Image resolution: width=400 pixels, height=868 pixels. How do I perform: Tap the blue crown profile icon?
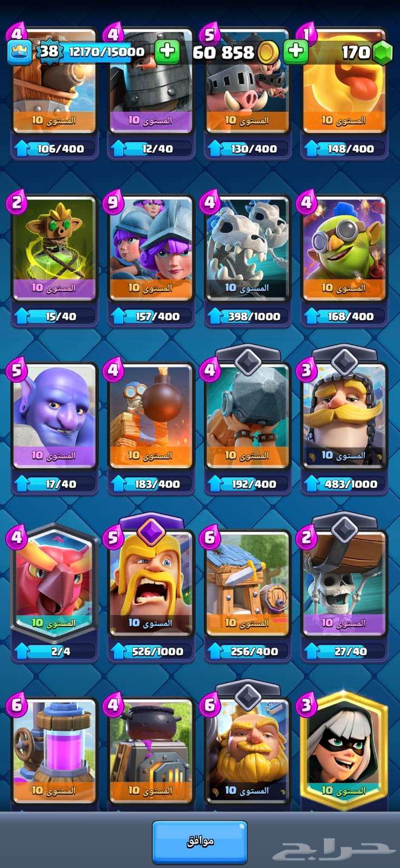[x=20, y=52]
